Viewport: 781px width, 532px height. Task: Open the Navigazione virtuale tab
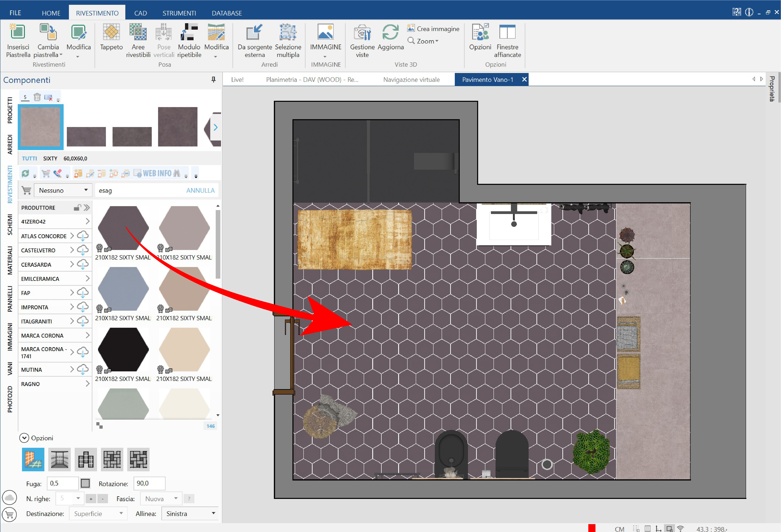coord(411,80)
